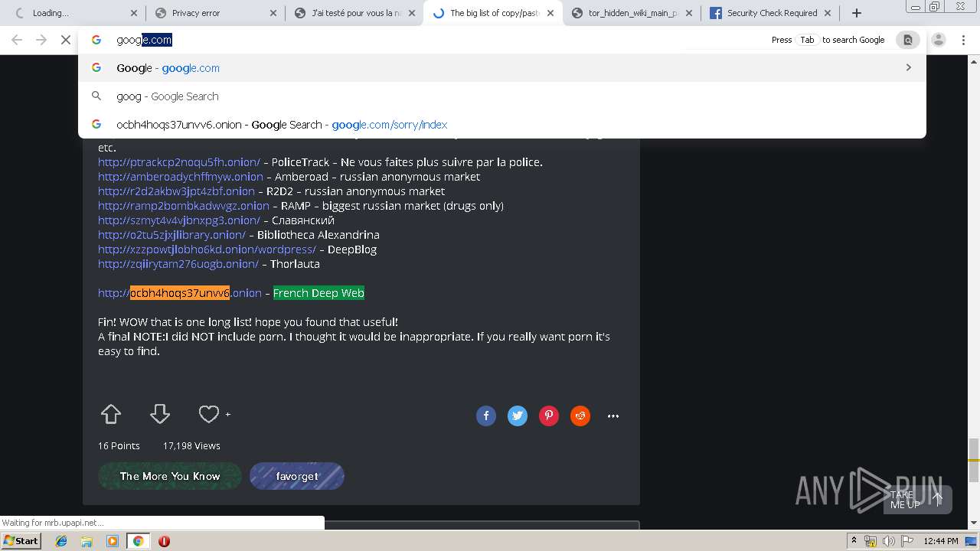Click the heart favorite icon
Viewport: 980px width, 551px height.
[209, 414]
